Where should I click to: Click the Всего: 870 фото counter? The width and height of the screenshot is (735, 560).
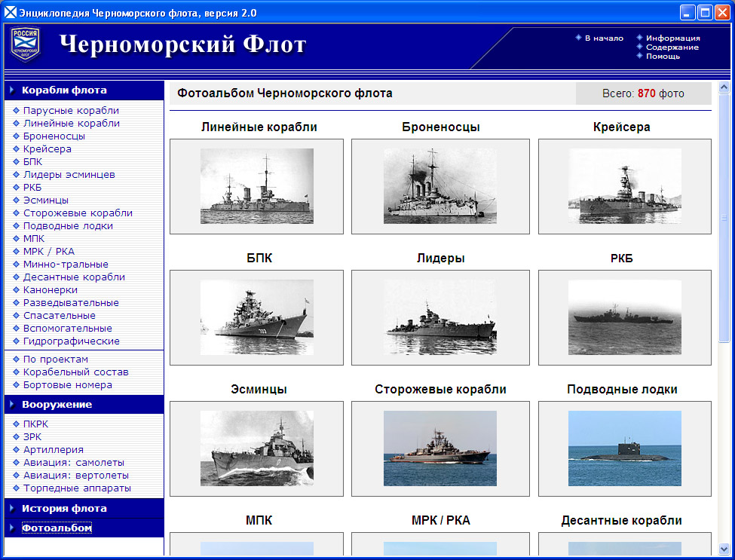coord(643,93)
